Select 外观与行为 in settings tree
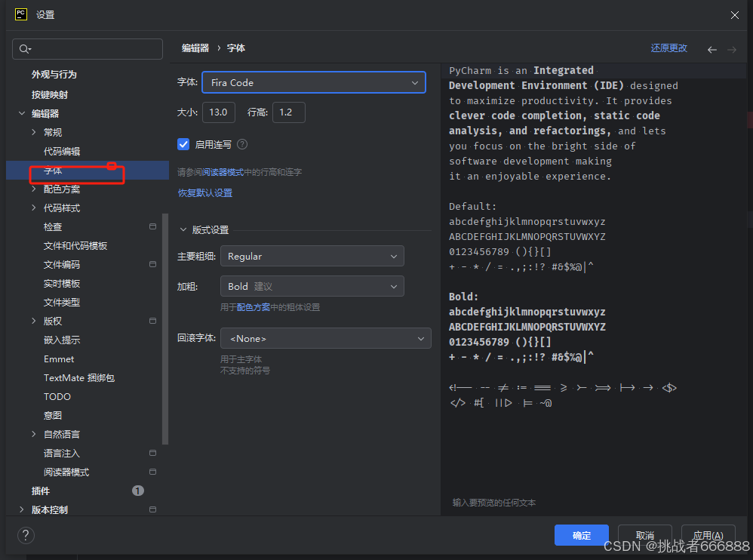Viewport: 753px width, 560px height. (54, 75)
